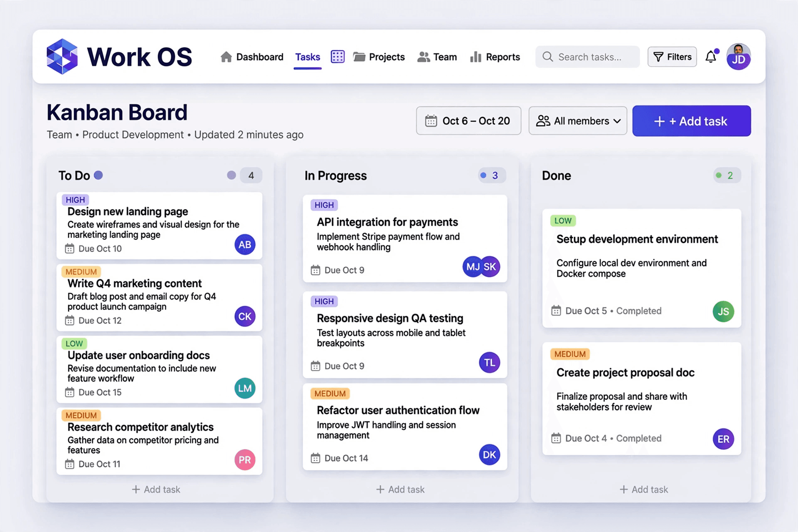Click MJ avatar on API integration card
The width and height of the screenshot is (798, 532).
pyautogui.click(x=472, y=266)
